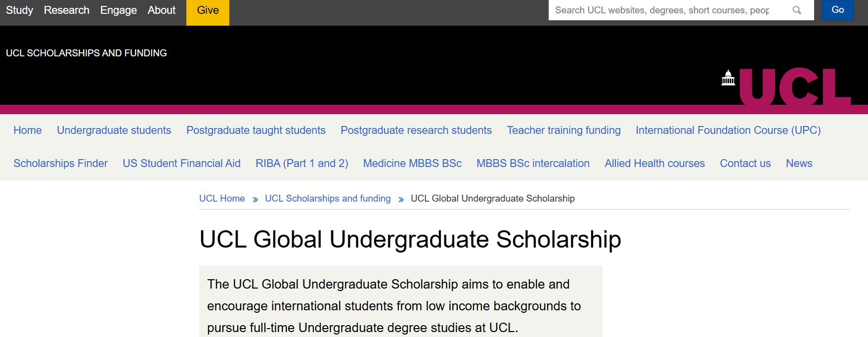
Task: Open the Contact us page
Action: pyautogui.click(x=745, y=164)
